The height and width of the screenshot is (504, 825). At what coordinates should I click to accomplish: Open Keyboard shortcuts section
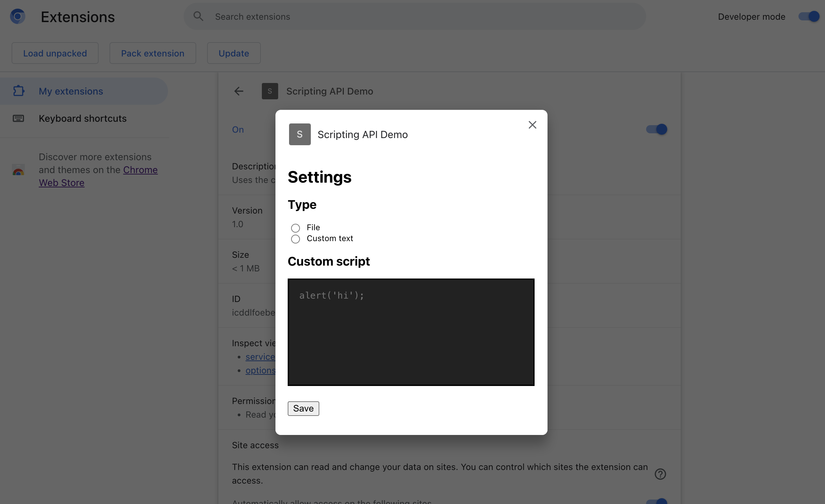click(x=83, y=118)
